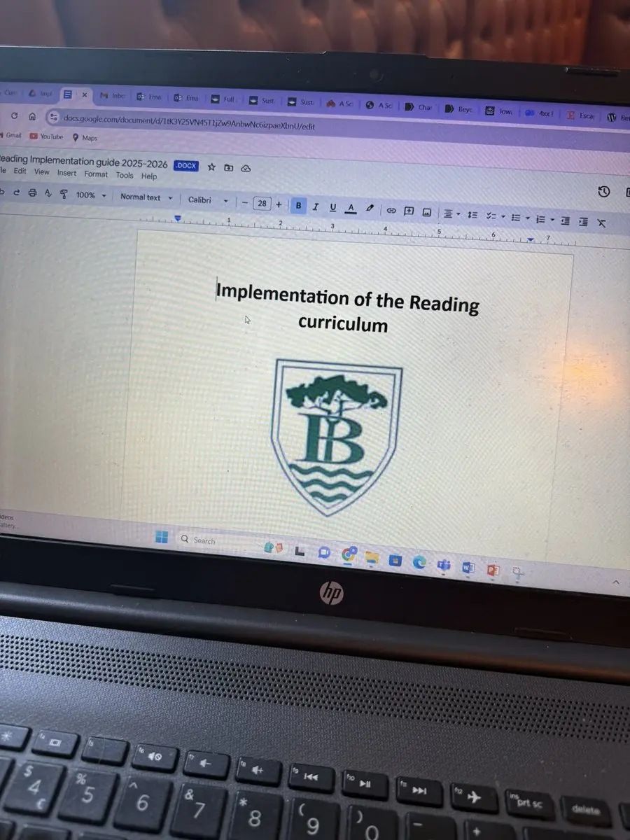Open the Format menu
This screenshot has height=840, width=630.
point(96,174)
